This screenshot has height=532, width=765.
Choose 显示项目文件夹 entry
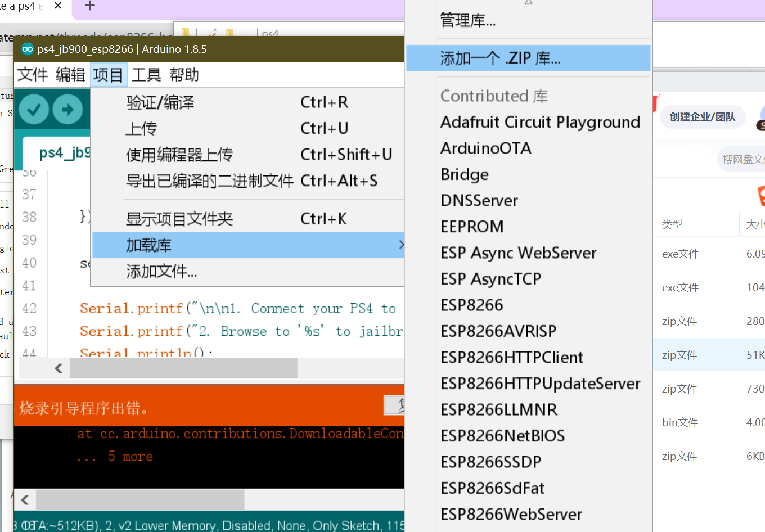(x=247, y=219)
